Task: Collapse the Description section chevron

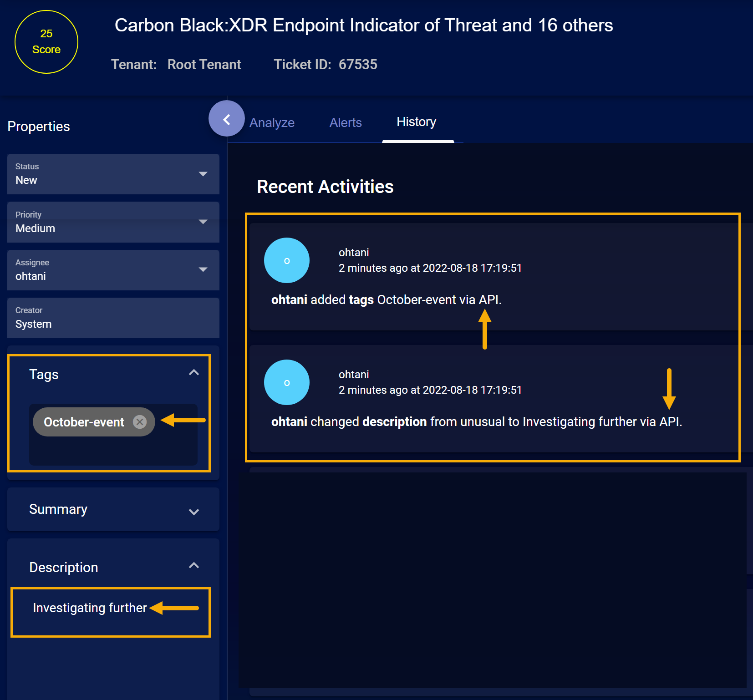Action: [x=194, y=566]
